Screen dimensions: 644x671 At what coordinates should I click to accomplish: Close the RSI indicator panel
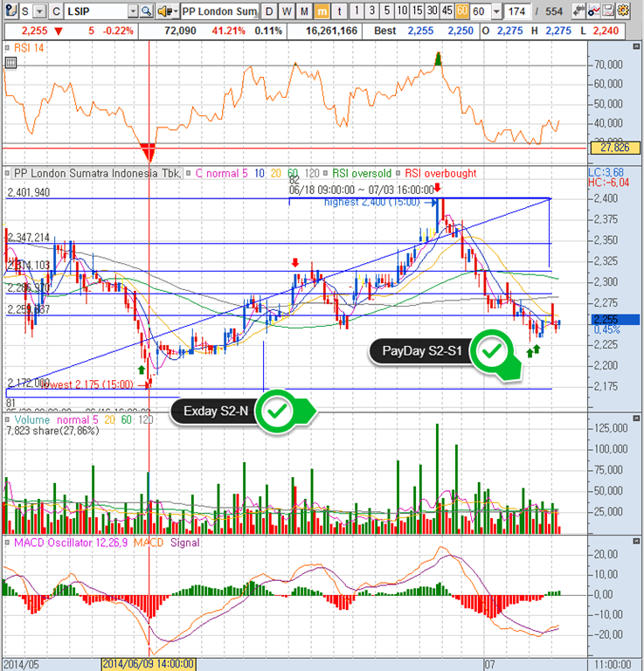(x=636, y=46)
